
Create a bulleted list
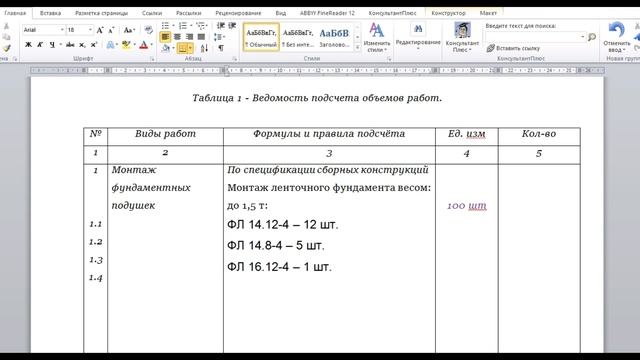tap(165, 26)
